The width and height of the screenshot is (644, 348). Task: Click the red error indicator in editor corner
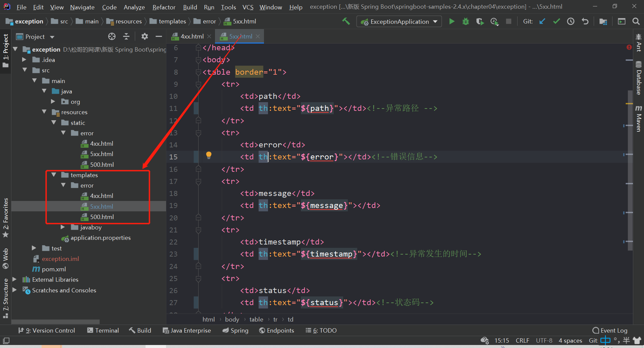coord(629,47)
